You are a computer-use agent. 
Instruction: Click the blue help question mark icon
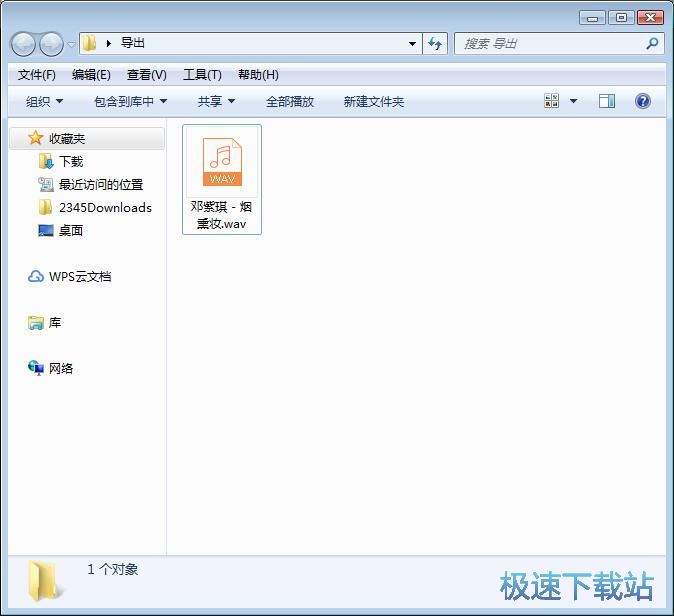(x=643, y=101)
